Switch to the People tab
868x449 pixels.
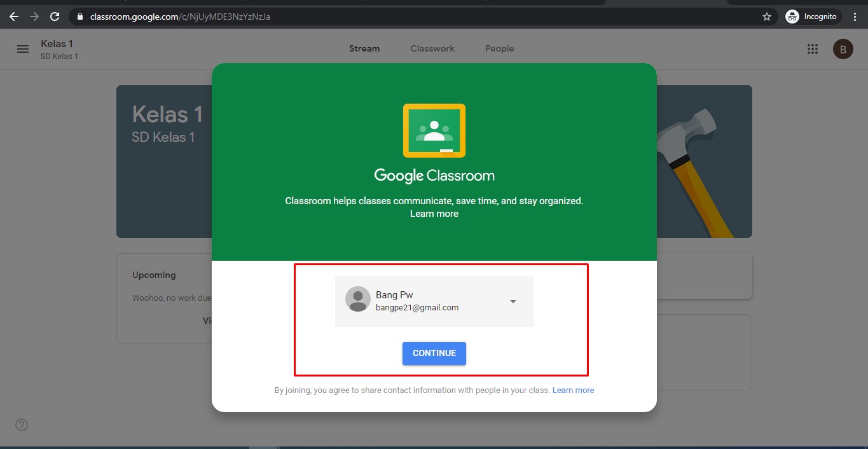click(x=499, y=48)
